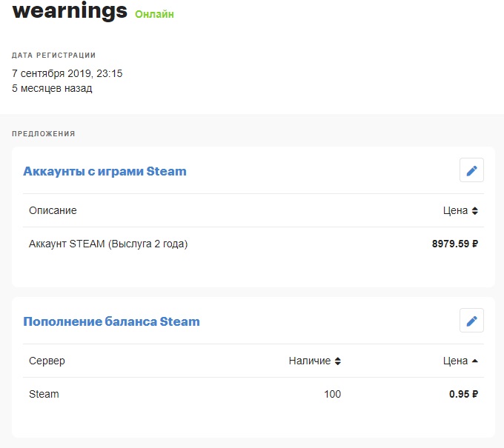Click the edit pencil for Аккаунты с играми Steam
Image resolution: width=504 pixels, height=448 pixels.
coord(471,170)
